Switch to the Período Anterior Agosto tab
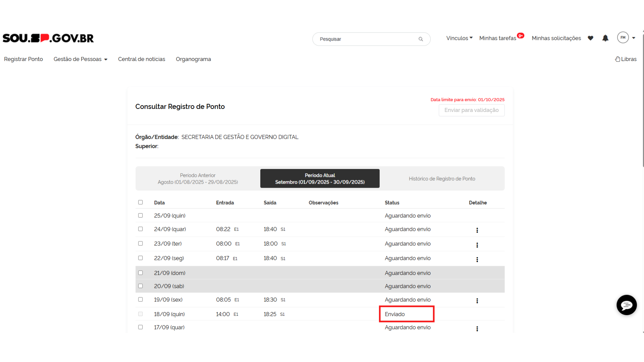Viewport: 644px width, 362px height. coord(198,179)
